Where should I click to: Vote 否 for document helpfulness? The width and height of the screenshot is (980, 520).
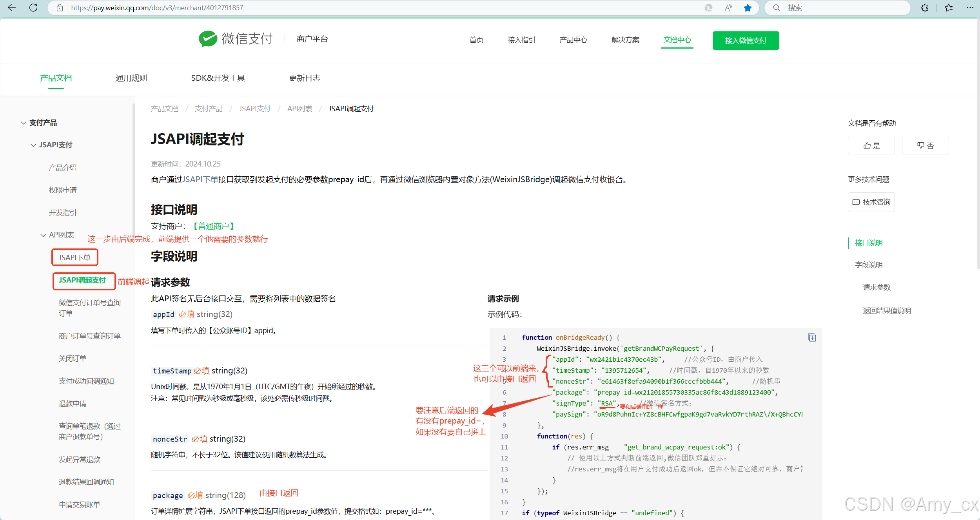click(x=925, y=146)
